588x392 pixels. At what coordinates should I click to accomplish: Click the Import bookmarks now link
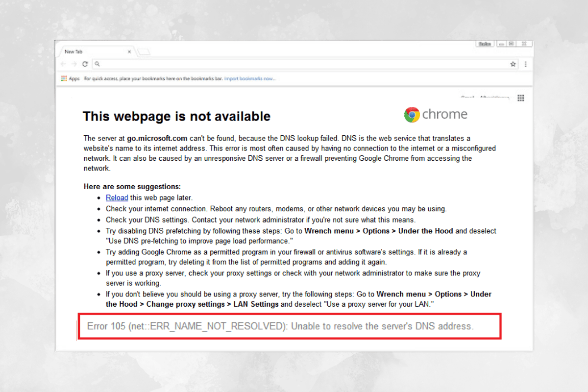pos(250,78)
